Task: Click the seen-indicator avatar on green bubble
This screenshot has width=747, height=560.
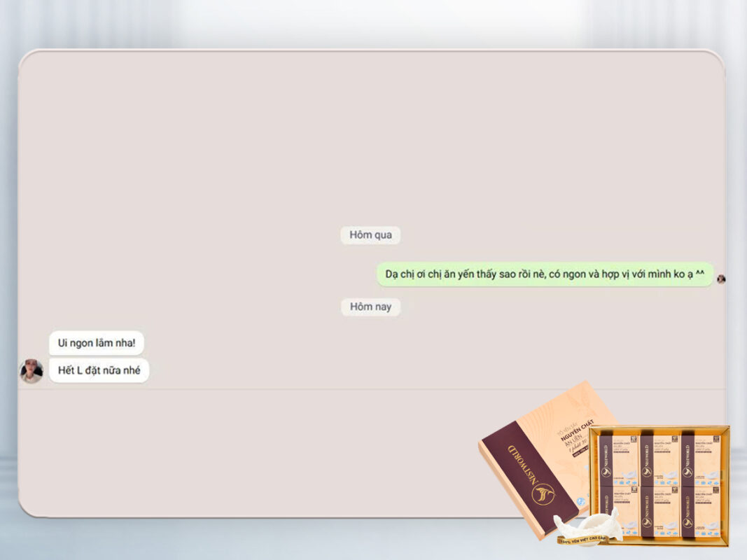Action: [x=722, y=279]
